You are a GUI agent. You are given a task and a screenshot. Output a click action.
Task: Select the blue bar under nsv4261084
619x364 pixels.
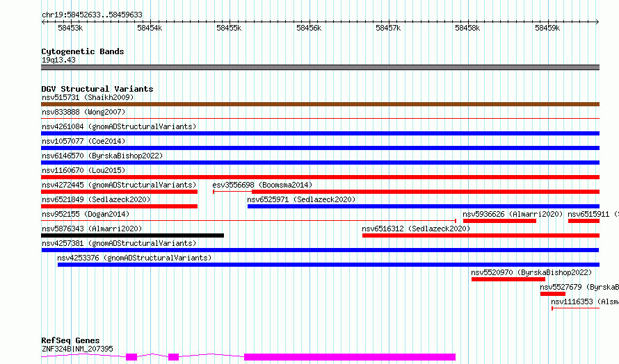coord(320,133)
